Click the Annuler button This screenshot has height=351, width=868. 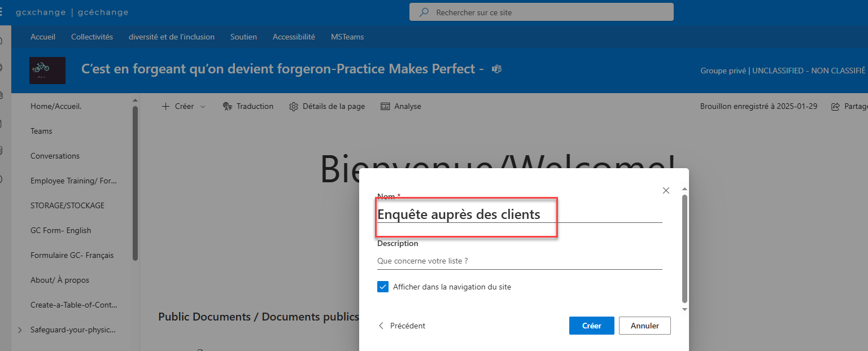point(645,326)
